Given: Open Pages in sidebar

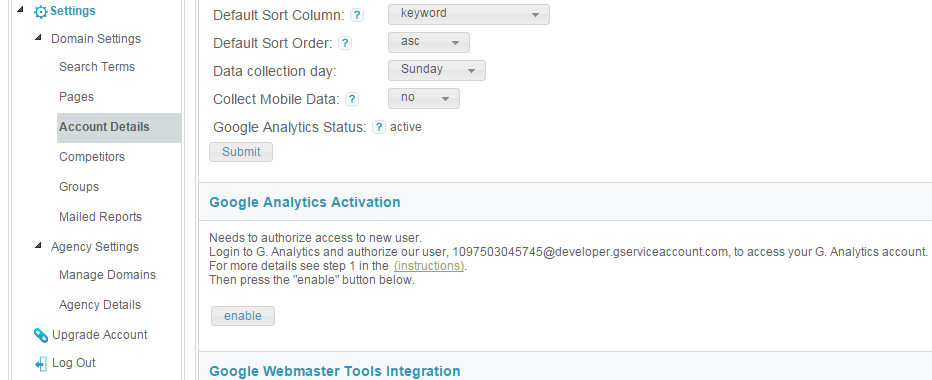Looking at the screenshot, I should [x=77, y=96].
